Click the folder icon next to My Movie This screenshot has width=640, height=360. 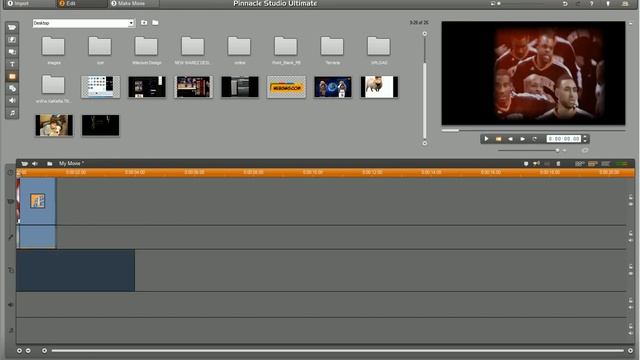pos(49,163)
